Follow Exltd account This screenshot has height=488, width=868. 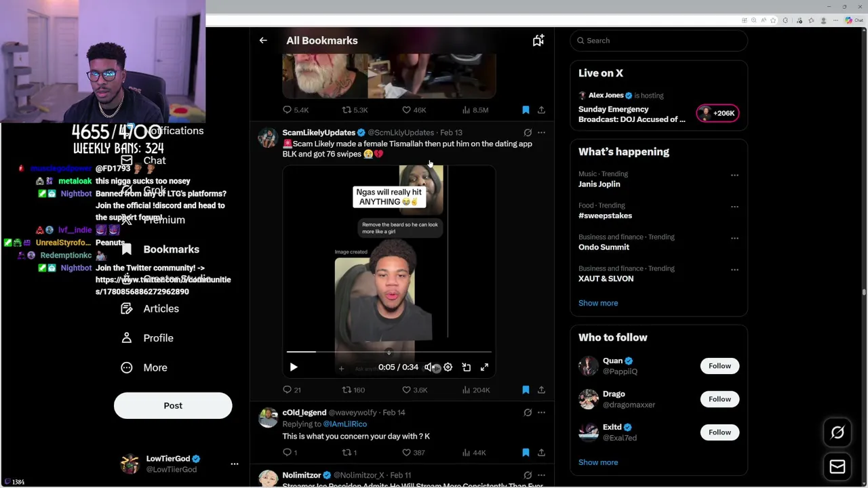click(719, 432)
